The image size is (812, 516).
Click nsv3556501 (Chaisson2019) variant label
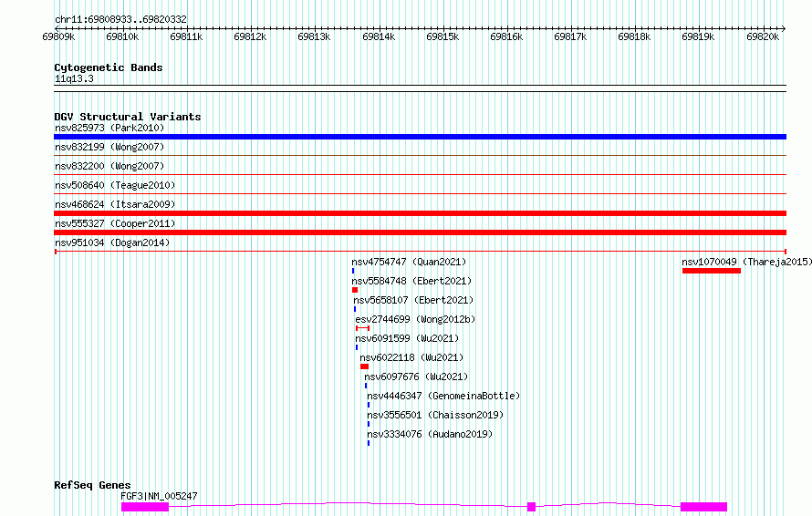(x=435, y=415)
